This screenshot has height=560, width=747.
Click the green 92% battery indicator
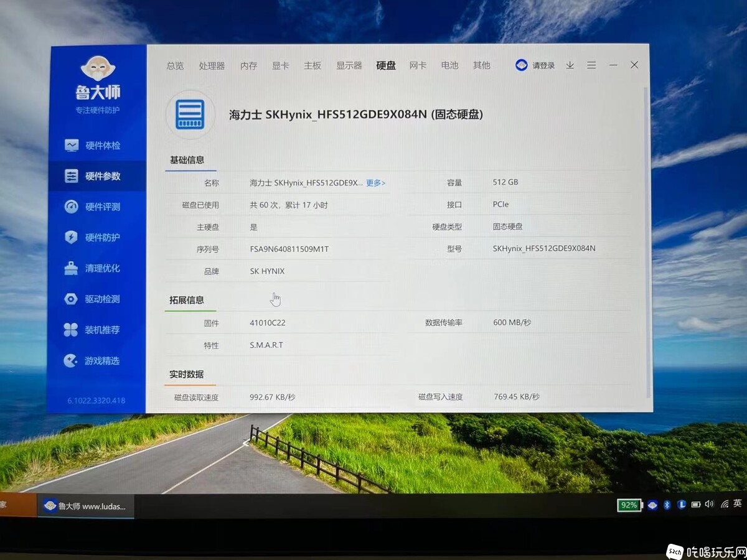point(629,505)
